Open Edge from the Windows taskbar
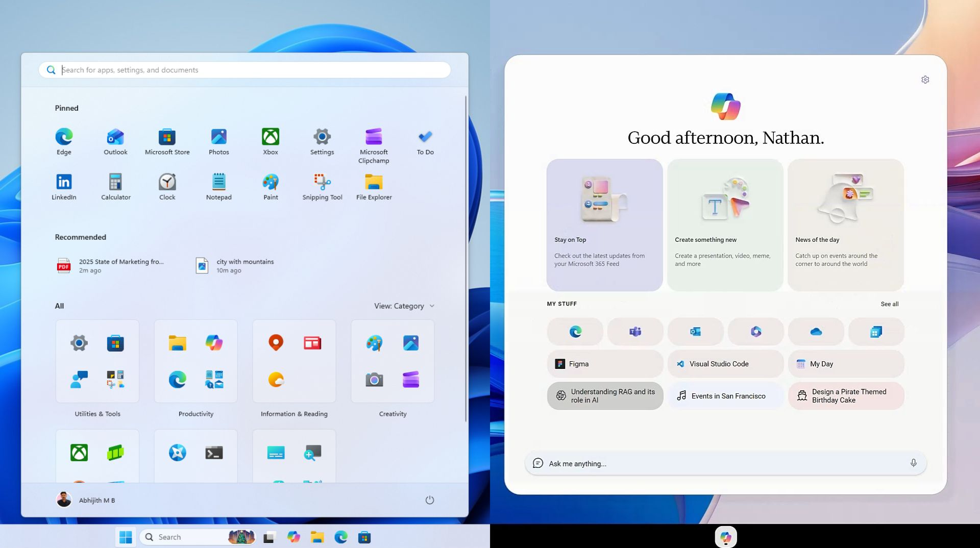 click(x=341, y=537)
